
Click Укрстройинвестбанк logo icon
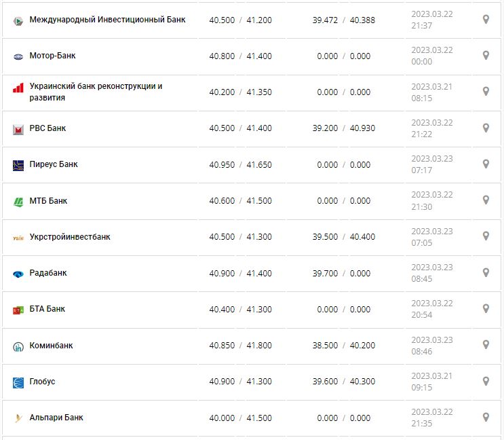[x=18, y=238]
